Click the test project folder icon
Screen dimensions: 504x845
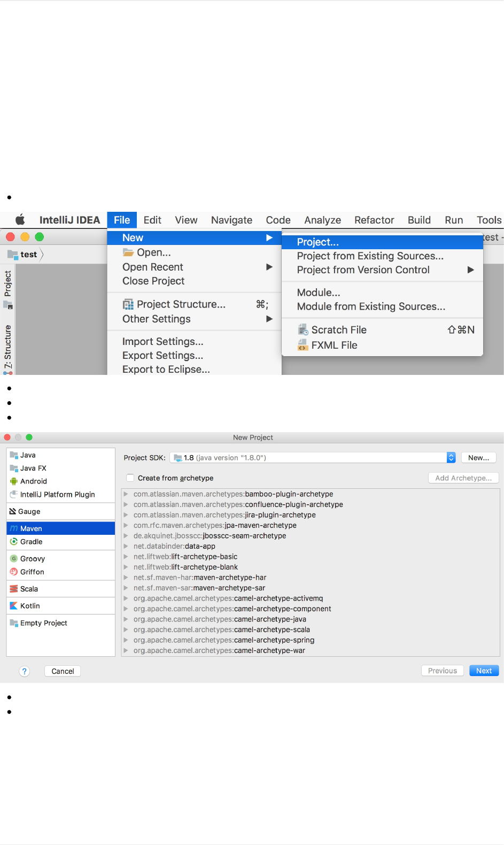[13, 255]
